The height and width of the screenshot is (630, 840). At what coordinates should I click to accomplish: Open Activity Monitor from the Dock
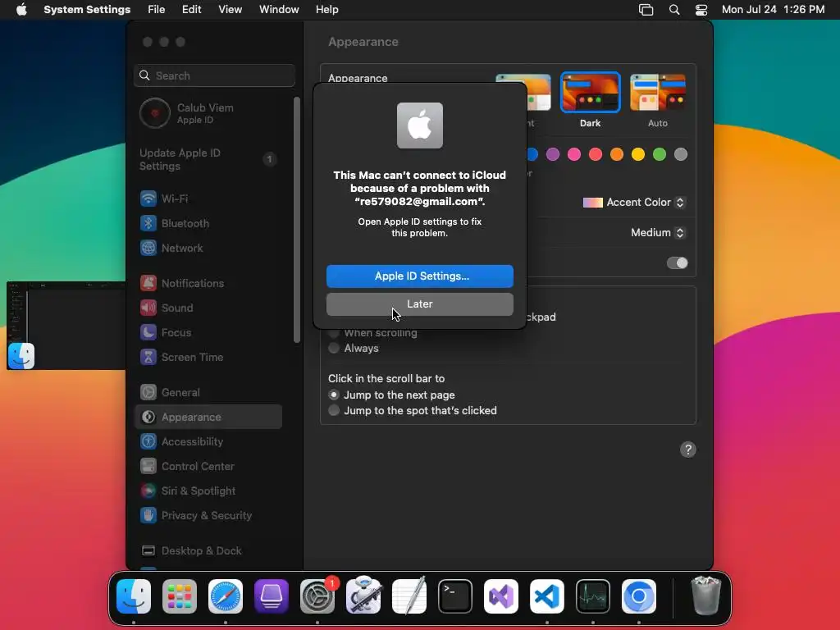593,596
